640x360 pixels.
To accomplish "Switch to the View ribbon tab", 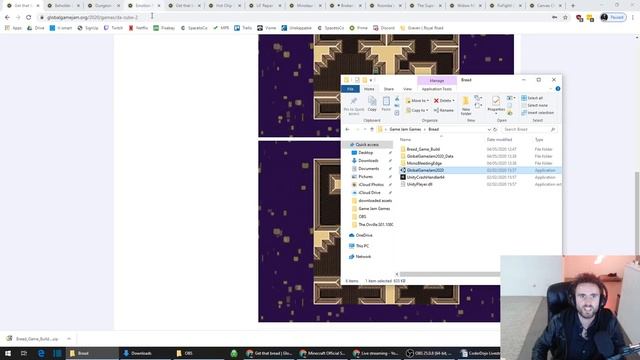I will [407, 89].
